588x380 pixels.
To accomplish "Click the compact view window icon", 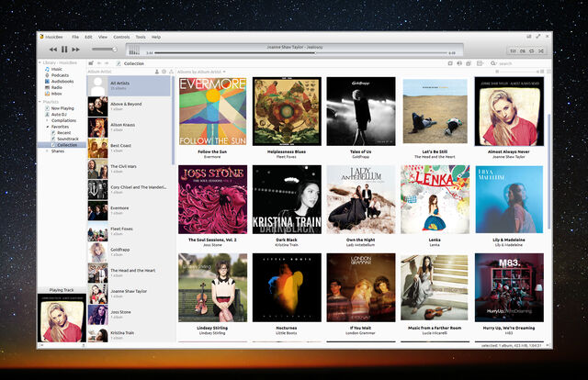I will [x=529, y=37].
